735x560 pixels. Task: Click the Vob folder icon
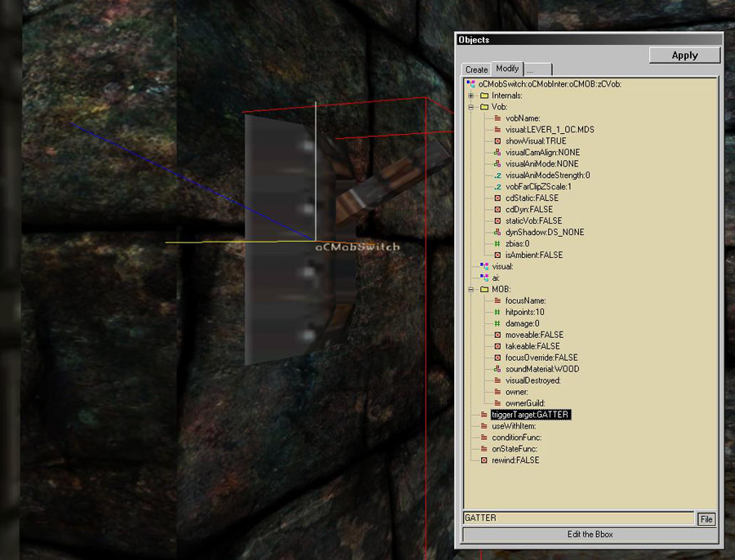click(484, 107)
